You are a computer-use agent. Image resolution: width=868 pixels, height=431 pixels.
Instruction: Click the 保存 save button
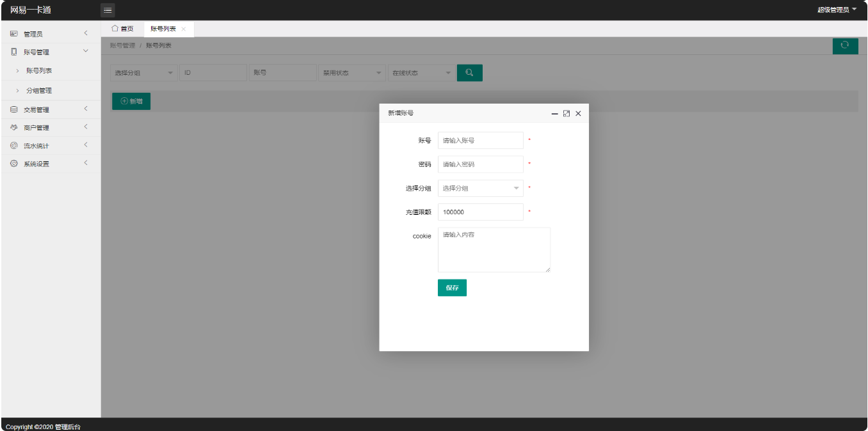click(452, 288)
